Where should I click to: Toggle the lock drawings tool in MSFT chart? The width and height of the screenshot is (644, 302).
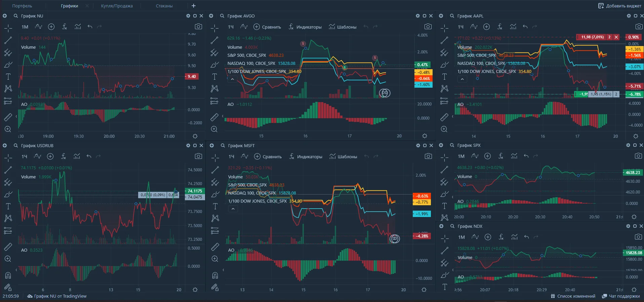tap(215, 288)
